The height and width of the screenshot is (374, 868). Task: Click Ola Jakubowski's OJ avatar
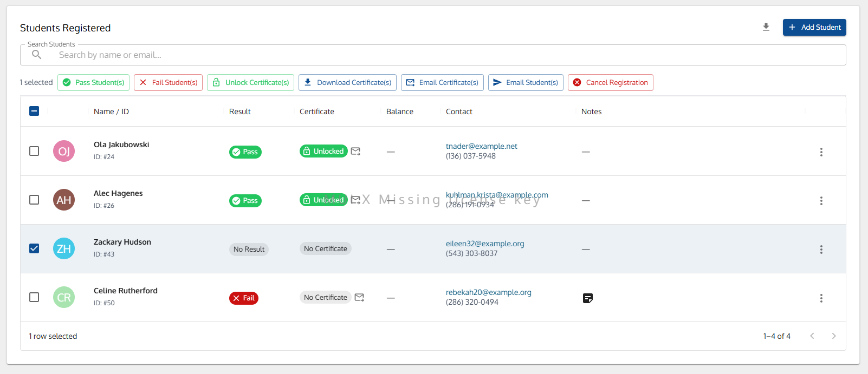64,152
